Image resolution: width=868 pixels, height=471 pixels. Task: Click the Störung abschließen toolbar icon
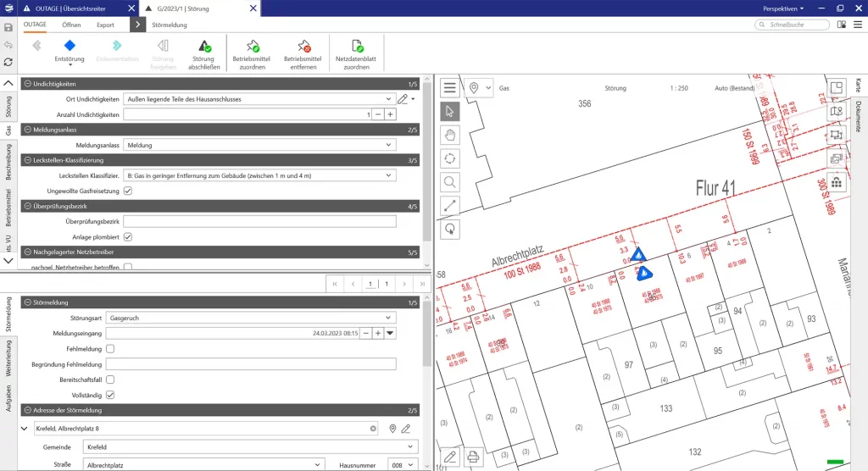pyautogui.click(x=204, y=47)
